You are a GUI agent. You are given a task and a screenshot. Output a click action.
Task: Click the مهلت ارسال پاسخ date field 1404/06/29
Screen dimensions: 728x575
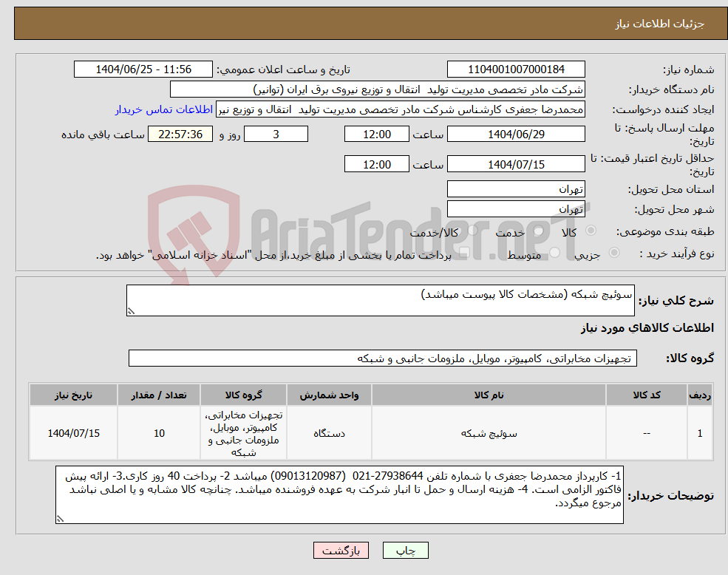pos(515,134)
